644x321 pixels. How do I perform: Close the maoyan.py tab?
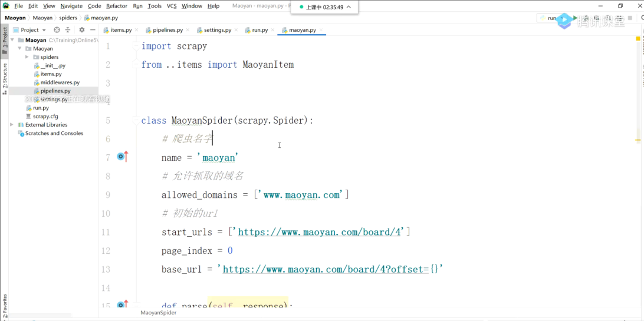321,30
